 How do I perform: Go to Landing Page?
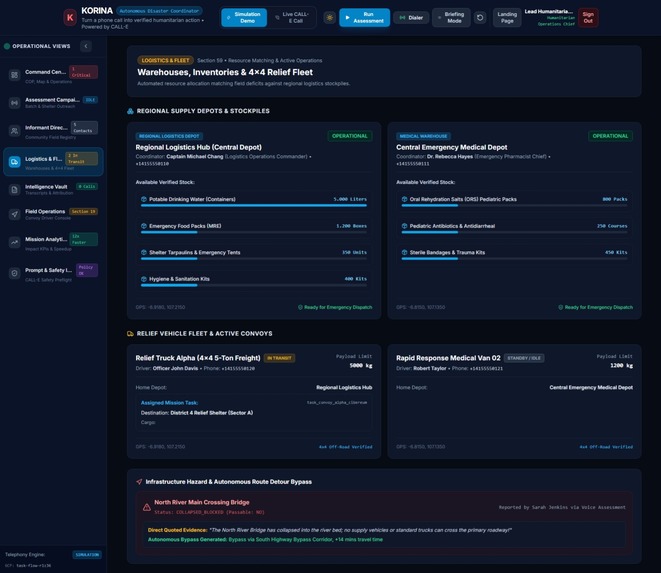[x=507, y=18]
